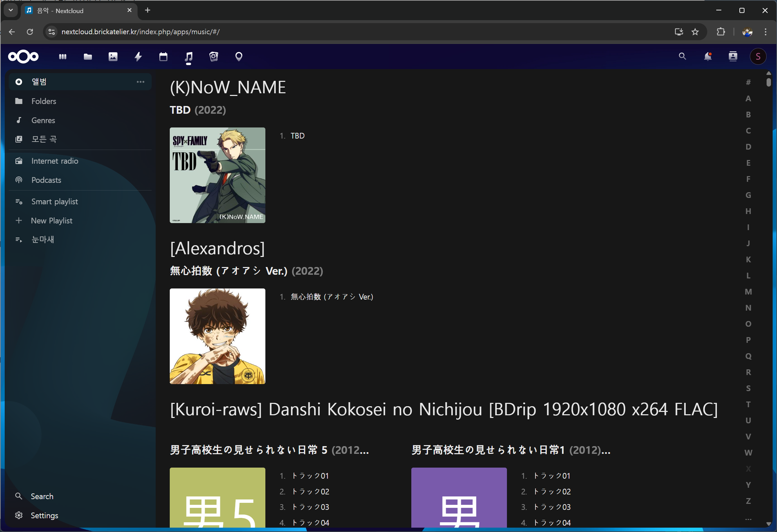
Task: Click the TBD Spy Family album cover
Action: 217,175
